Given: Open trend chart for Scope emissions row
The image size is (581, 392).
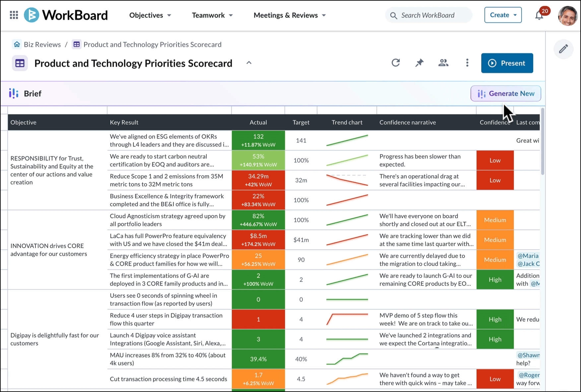Looking at the screenshot, I should pos(347,180).
